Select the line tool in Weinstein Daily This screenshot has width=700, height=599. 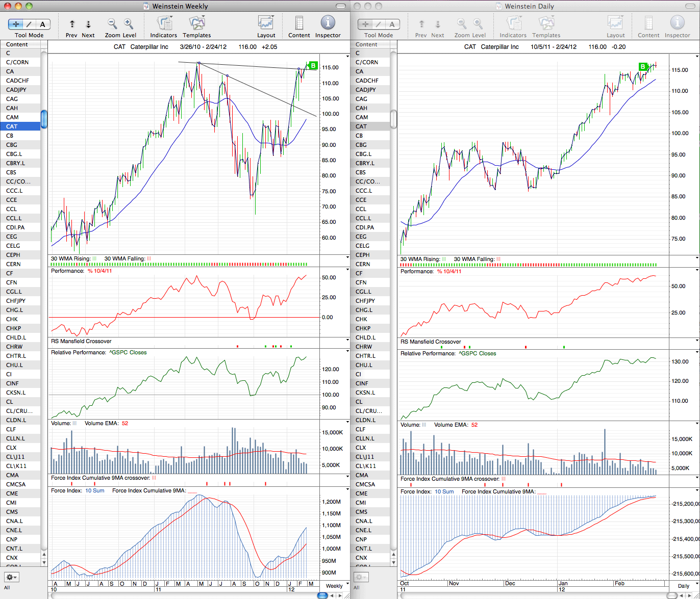379,24
